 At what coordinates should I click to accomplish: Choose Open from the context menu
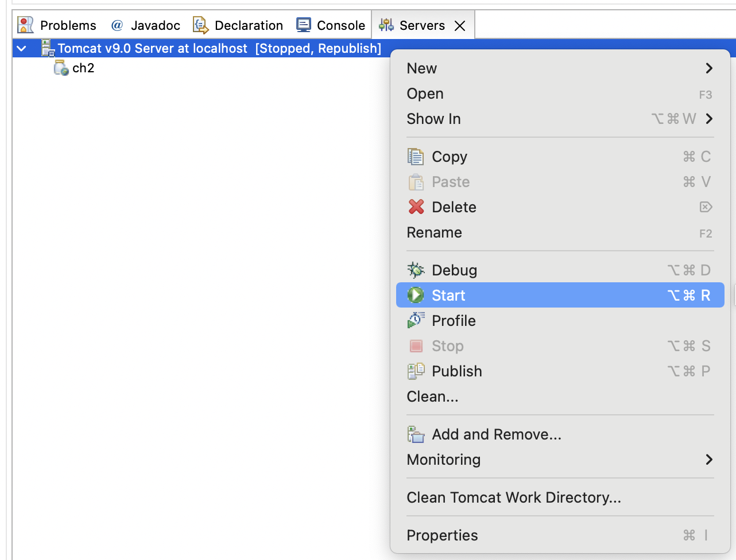tap(560, 94)
